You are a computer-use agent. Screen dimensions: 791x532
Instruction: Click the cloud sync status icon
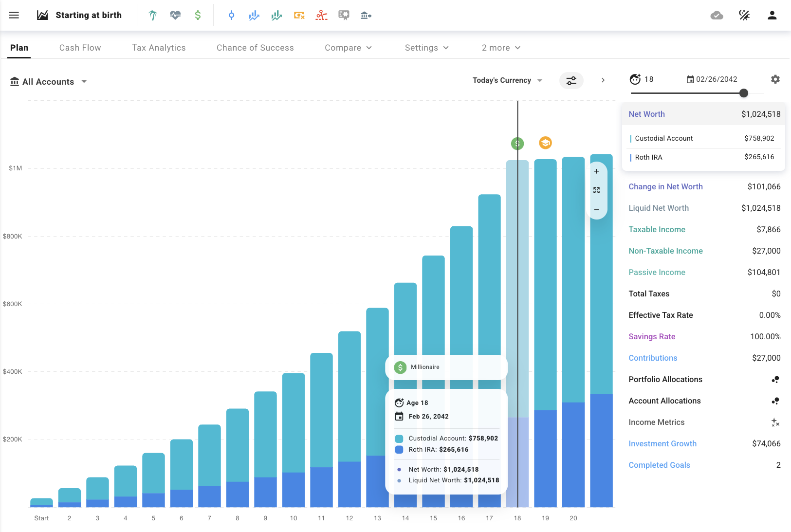[x=717, y=16]
